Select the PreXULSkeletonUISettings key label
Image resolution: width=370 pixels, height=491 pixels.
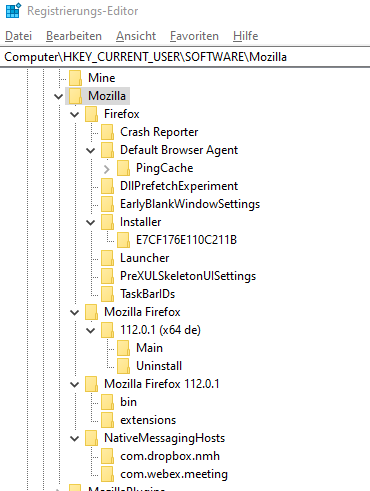[x=188, y=276]
